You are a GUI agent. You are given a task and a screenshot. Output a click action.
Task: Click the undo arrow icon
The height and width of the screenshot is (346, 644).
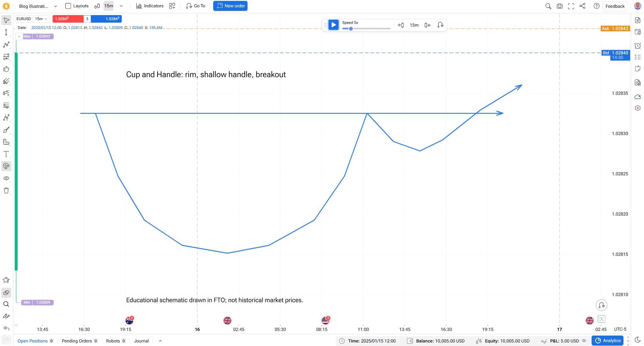(x=6, y=328)
